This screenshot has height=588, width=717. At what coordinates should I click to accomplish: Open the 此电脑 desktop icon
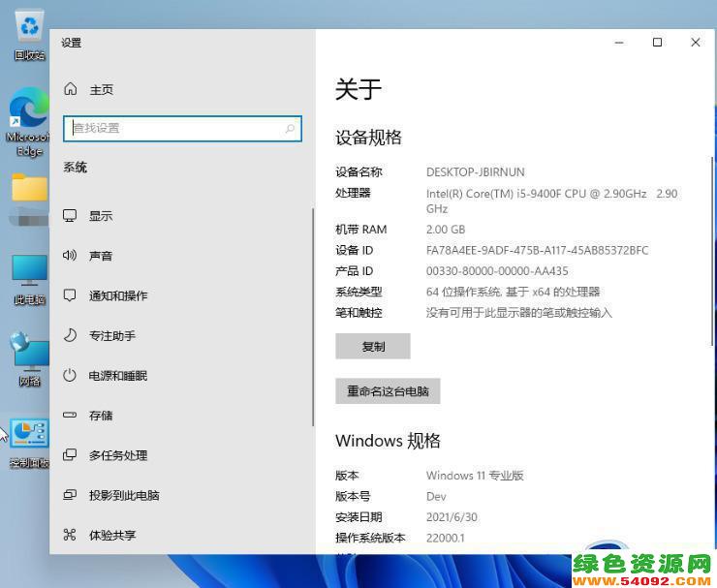pyautogui.click(x=29, y=279)
